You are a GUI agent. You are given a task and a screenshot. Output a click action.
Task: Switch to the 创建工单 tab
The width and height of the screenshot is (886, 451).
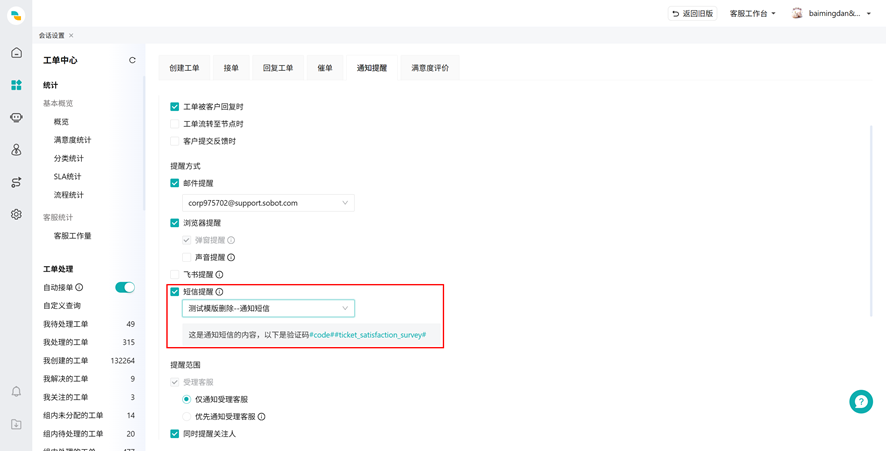click(x=184, y=68)
